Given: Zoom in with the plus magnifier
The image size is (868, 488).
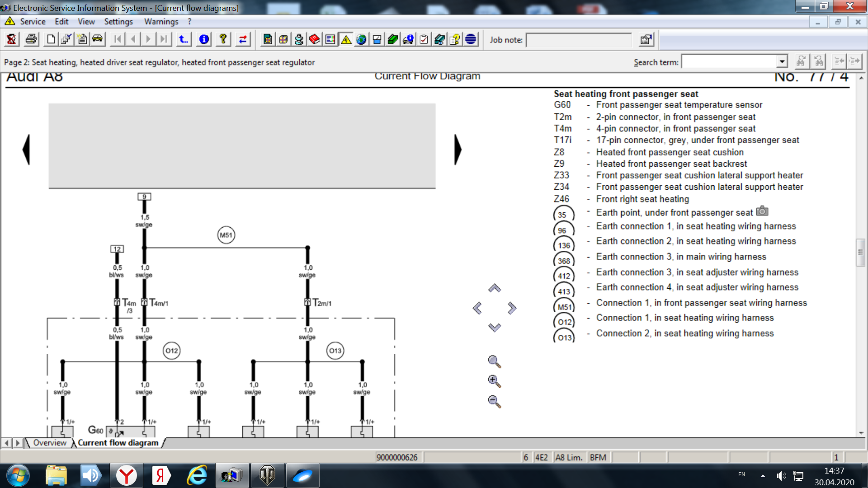Looking at the screenshot, I should (x=495, y=381).
